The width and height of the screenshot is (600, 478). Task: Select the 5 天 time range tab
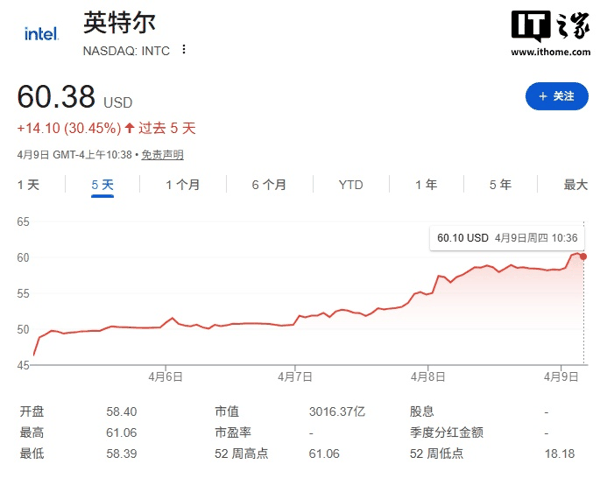pos(102,185)
